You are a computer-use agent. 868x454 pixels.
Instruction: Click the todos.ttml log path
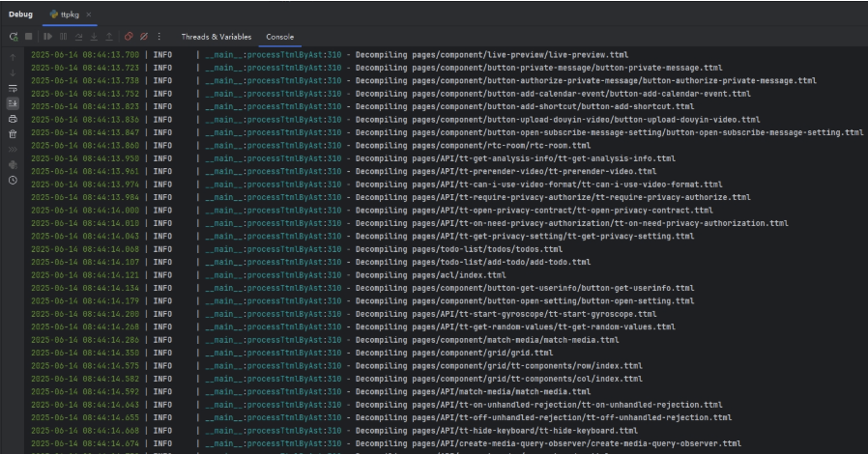click(487, 249)
